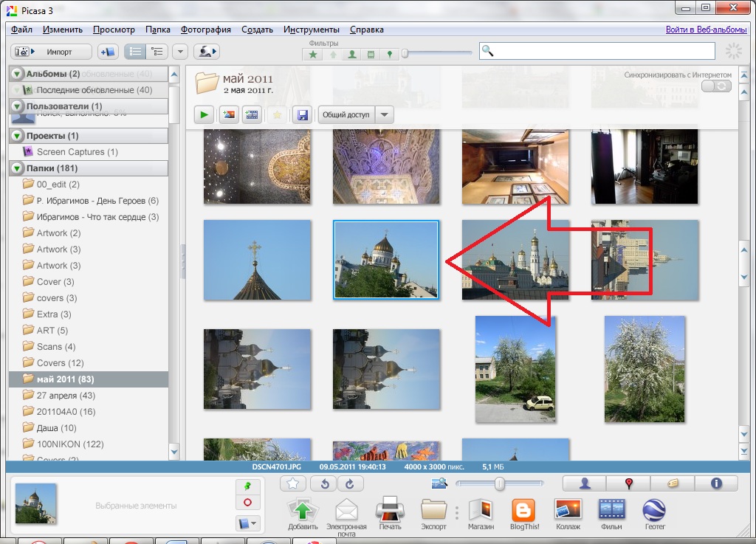
Task: Click the Печать printer icon
Action: coord(389,509)
